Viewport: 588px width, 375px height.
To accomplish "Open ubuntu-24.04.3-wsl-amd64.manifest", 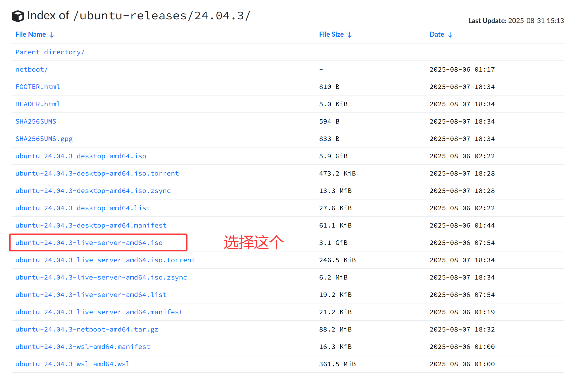I will (83, 347).
